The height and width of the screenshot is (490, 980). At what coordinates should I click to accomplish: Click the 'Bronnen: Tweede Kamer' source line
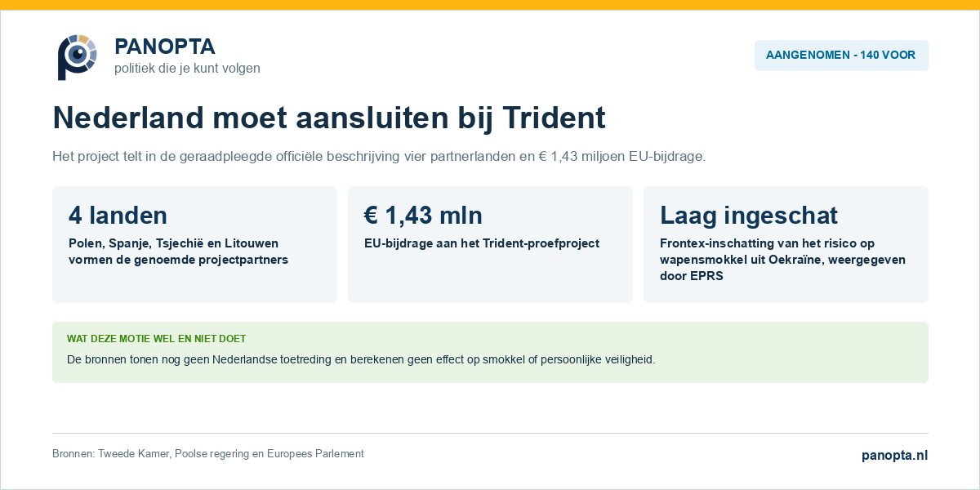pyautogui.click(x=208, y=454)
